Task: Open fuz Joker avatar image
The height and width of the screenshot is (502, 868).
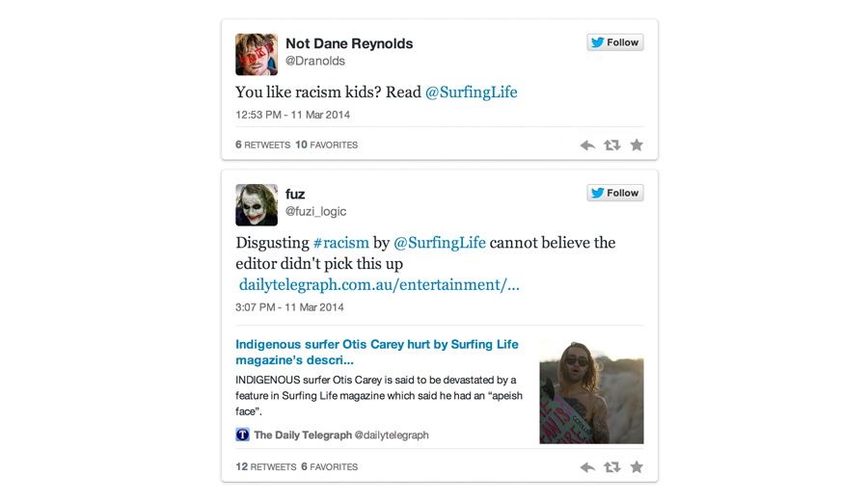Action: pos(257,205)
